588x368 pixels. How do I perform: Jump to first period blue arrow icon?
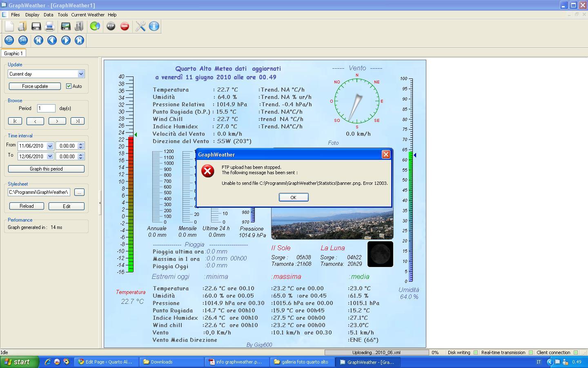(x=38, y=40)
